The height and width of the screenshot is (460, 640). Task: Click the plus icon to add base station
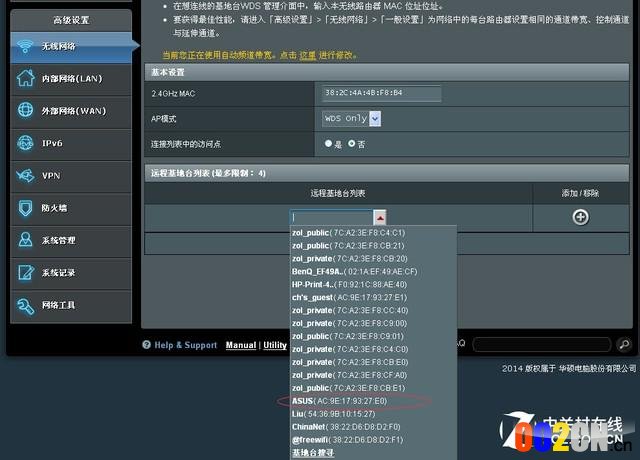(580, 217)
